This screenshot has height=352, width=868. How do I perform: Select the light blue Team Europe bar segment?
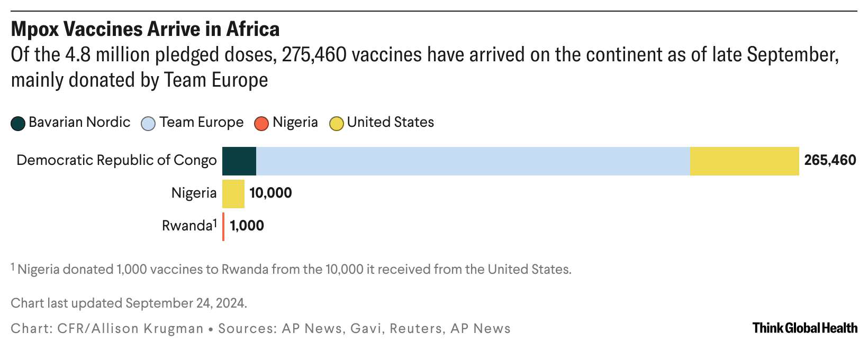pyautogui.click(x=473, y=161)
